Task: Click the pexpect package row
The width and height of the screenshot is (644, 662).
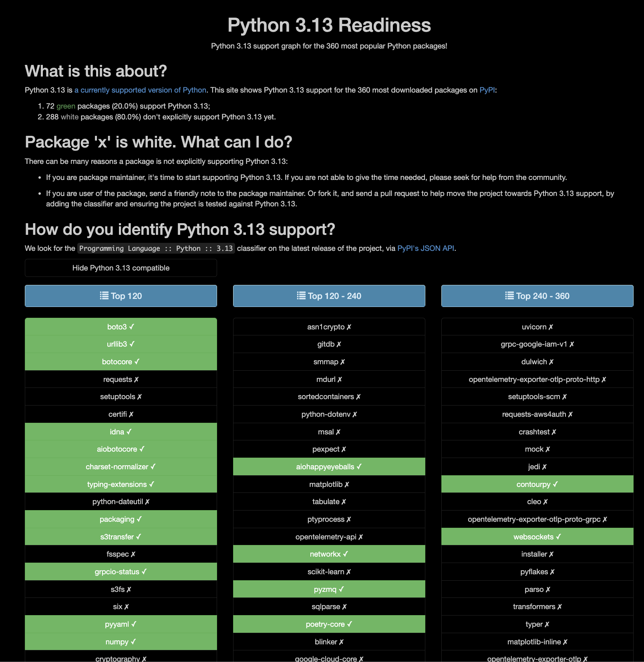Action: (329, 449)
